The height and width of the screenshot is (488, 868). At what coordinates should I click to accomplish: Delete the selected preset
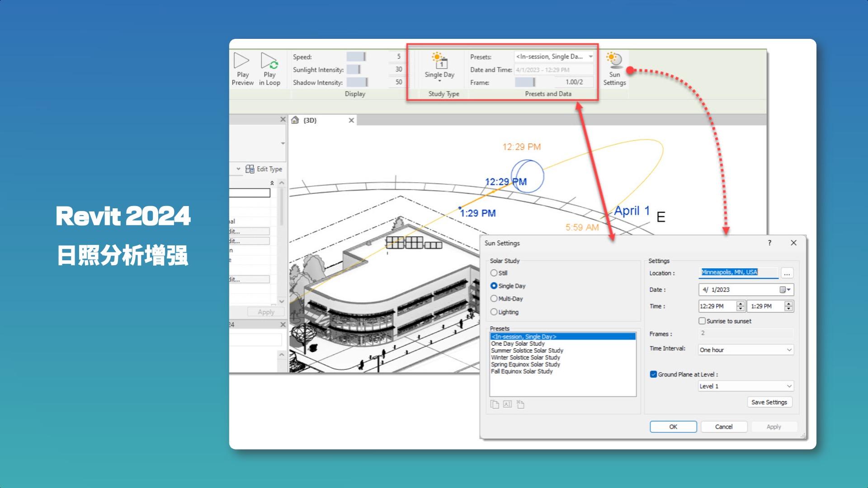coord(520,404)
